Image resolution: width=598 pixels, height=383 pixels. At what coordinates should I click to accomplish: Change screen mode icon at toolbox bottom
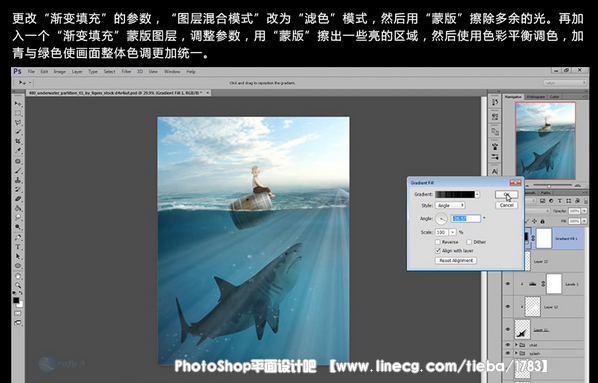pyautogui.click(x=18, y=323)
